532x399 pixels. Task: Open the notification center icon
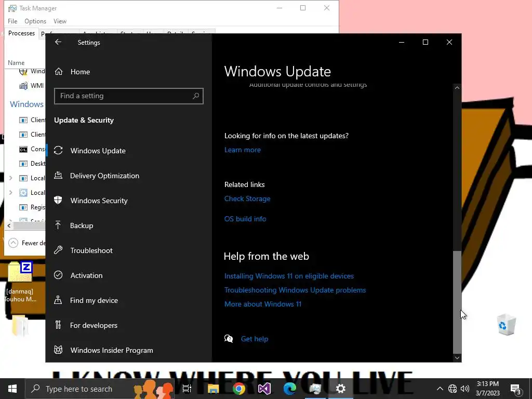pos(516,390)
